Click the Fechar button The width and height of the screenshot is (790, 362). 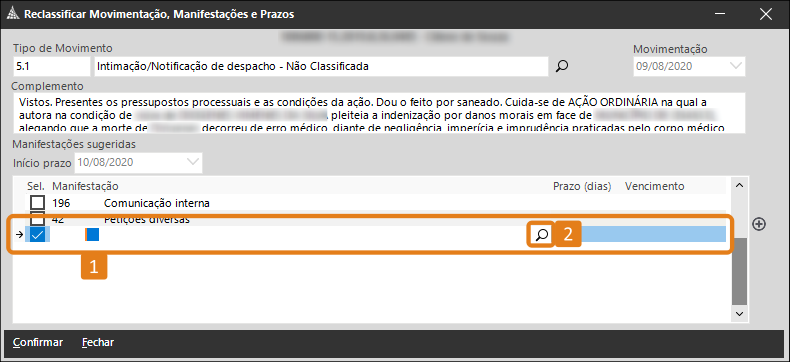tap(98, 342)
